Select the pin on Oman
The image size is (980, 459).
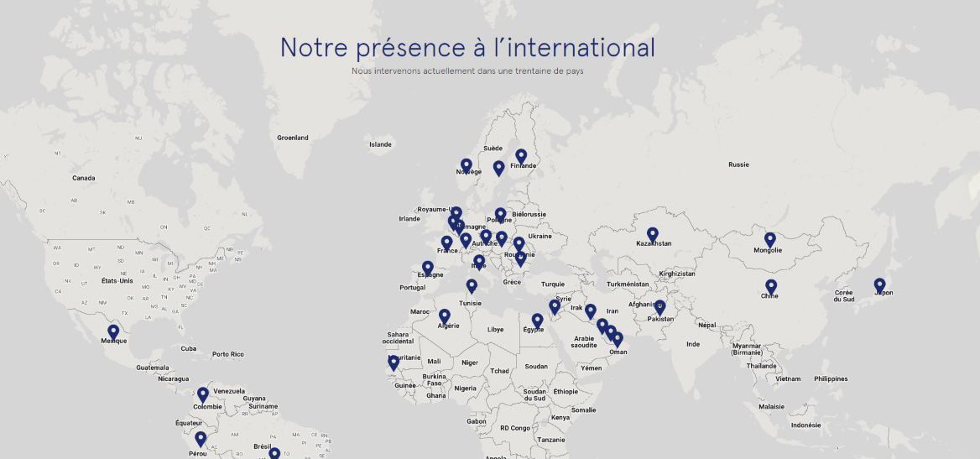(x=618, y=339)
